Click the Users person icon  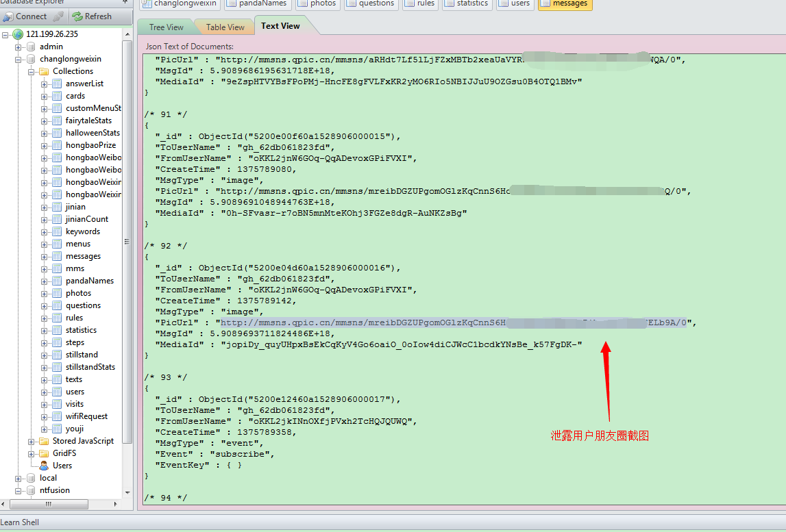tap(44, 466)
